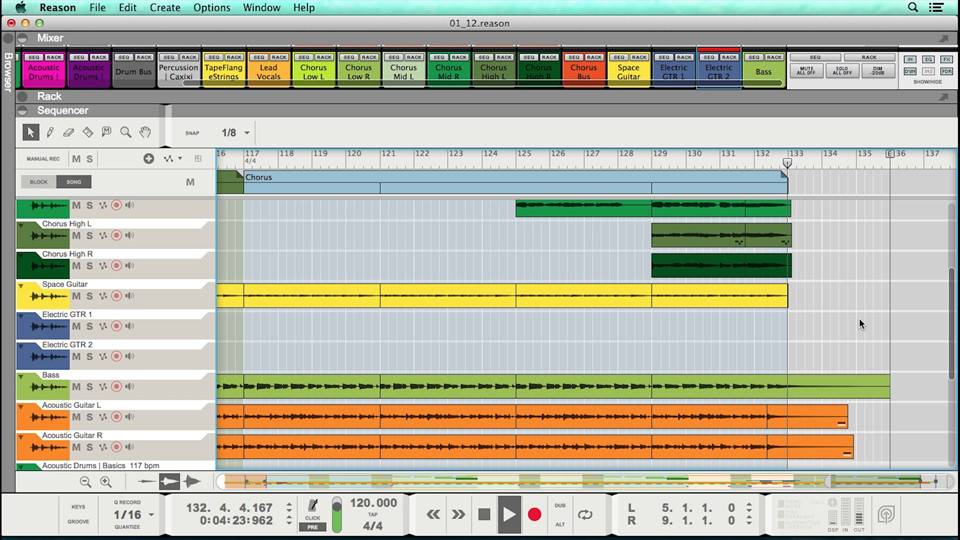Enable record on the Space Guitar track

pos(116,296)
